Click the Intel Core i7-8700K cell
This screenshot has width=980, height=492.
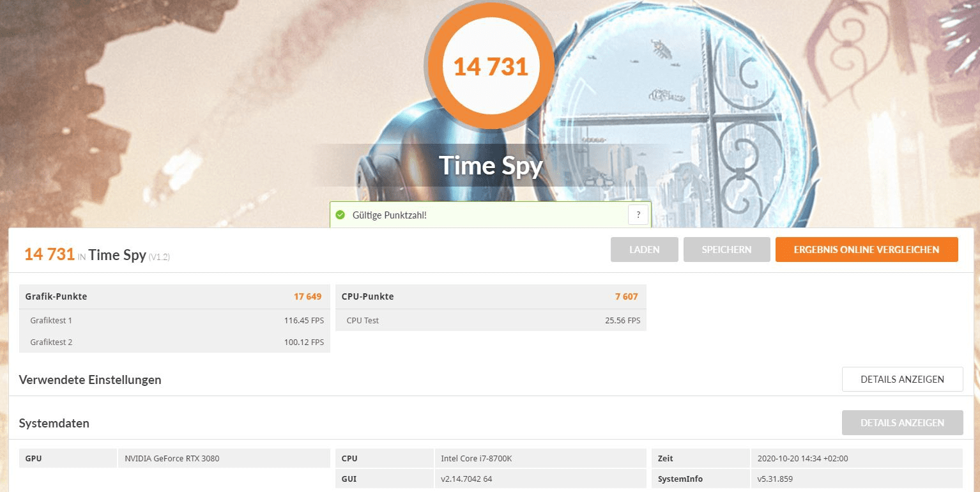coord(540,458)
